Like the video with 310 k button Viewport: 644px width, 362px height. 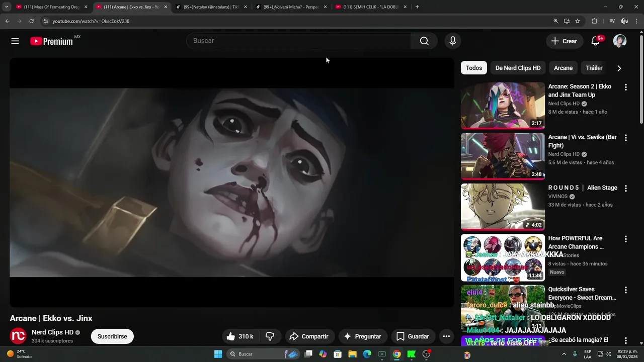pos(240,336)
